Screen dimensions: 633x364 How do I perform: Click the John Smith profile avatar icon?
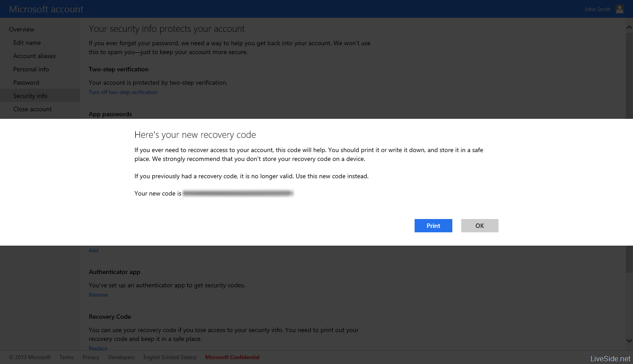[620, 9]
